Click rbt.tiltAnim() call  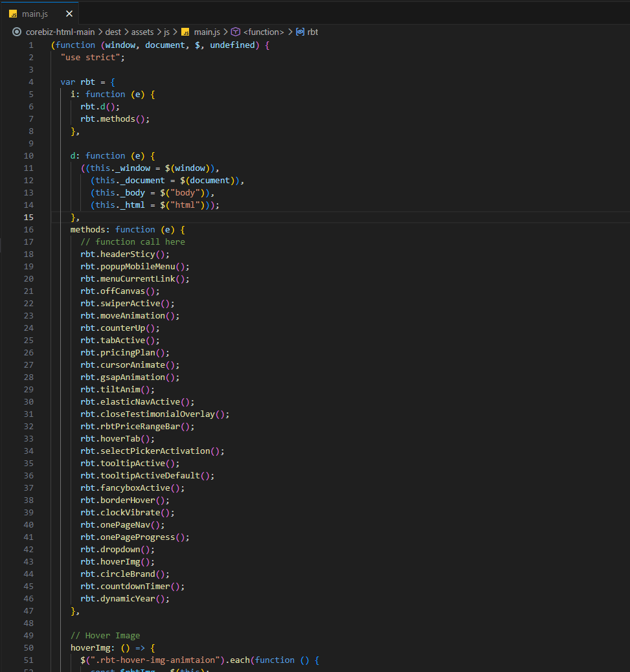click(117, 390)
